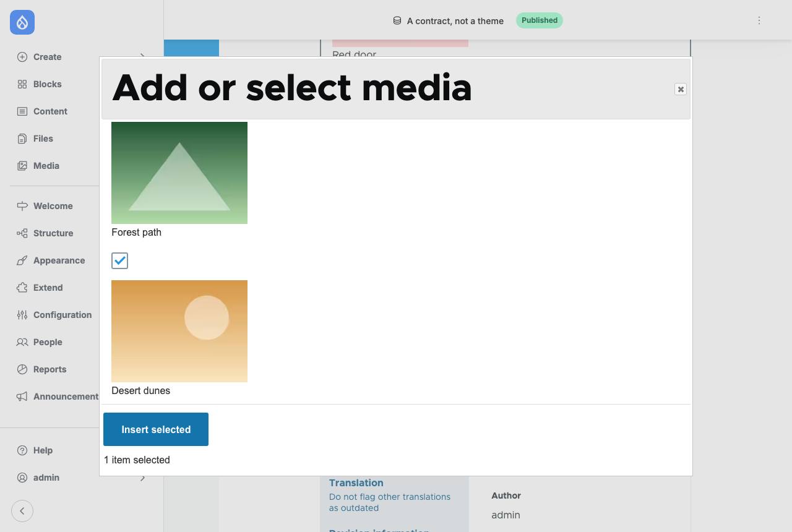
Task: Uncheck the checkbox below Forest path
Action: 119,260
